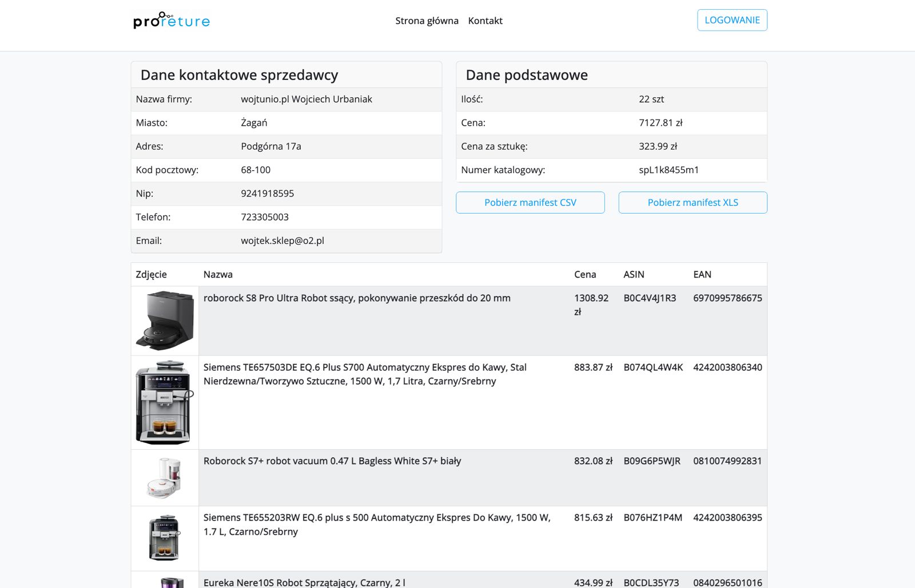Open Roborock S7+ white vacuum photo
This screenshot has height=588, width=915.
pos(165,478)
